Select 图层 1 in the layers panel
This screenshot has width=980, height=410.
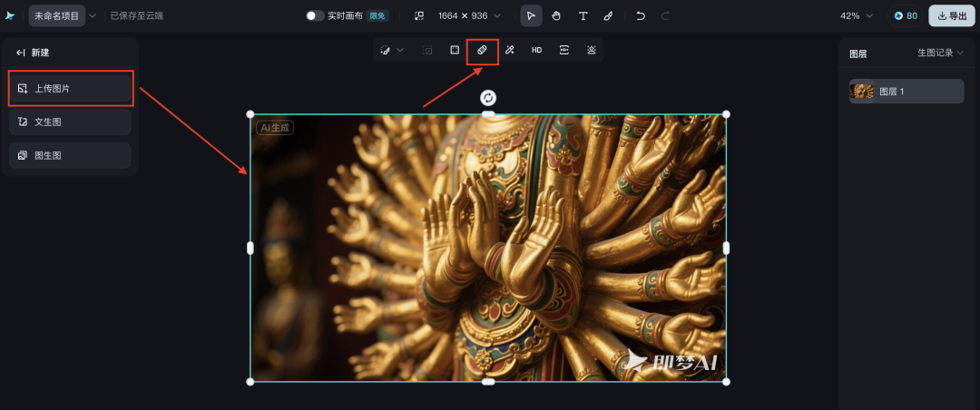(x=906, y=92)
